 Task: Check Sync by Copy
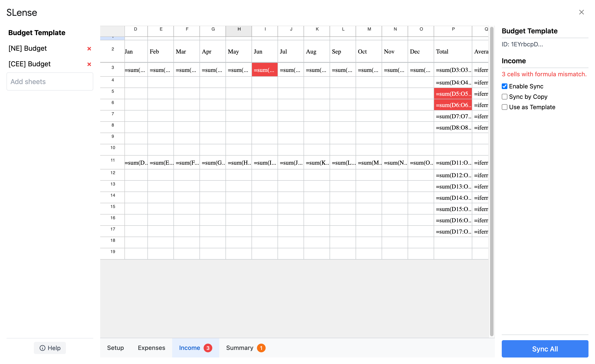pyautogui.click(x=504, y=96)
